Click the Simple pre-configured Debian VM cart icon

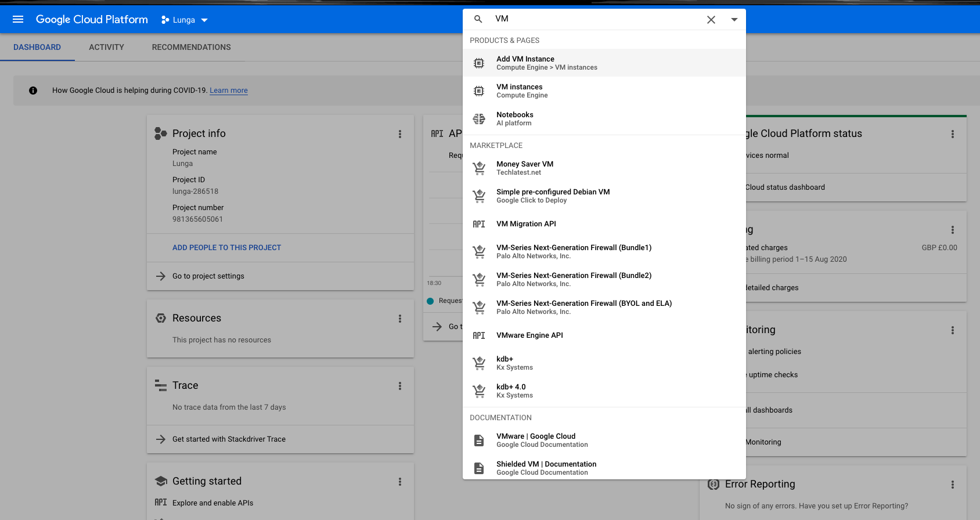[479, 196]
